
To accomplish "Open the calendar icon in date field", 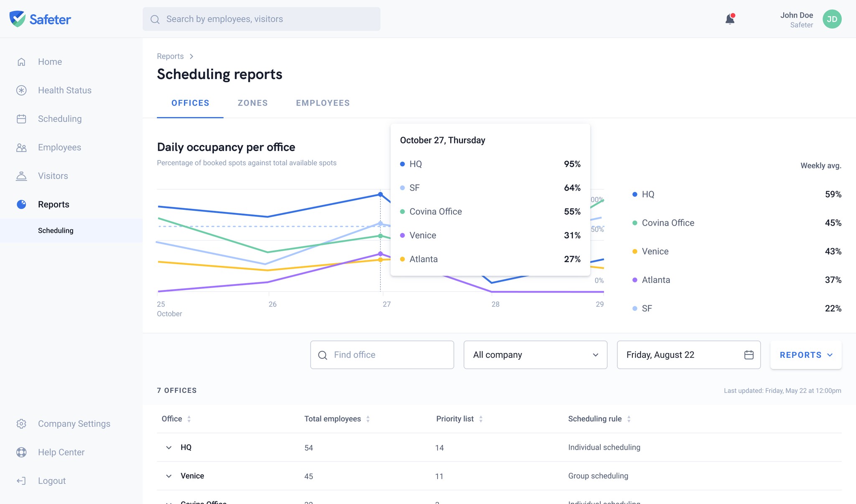I will (x=749, y=355).
